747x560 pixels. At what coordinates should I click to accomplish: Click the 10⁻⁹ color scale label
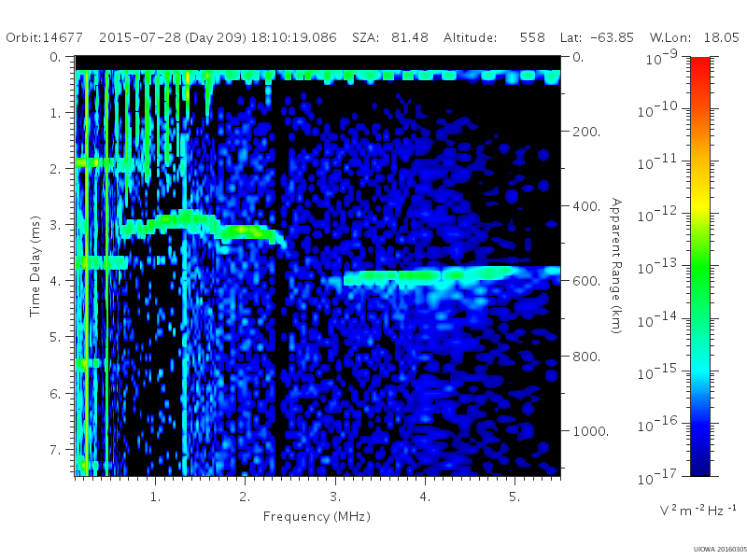(662, 57)
